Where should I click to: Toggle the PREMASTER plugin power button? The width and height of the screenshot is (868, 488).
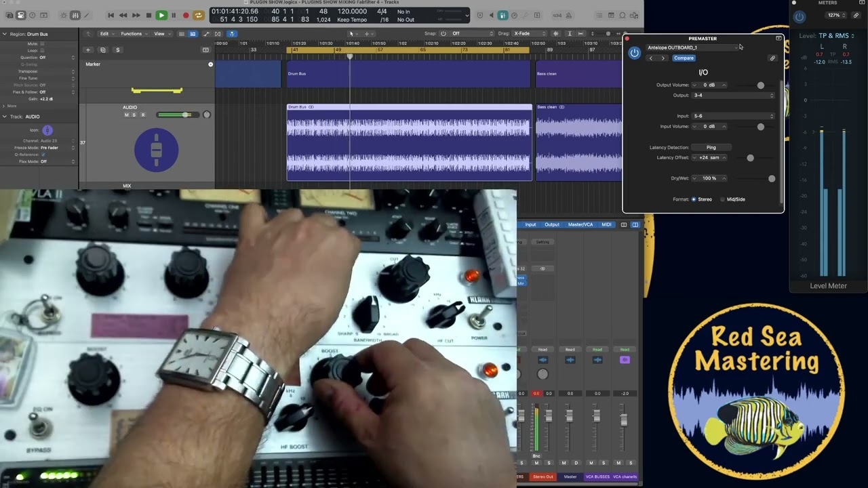click(x=634, y=53)
